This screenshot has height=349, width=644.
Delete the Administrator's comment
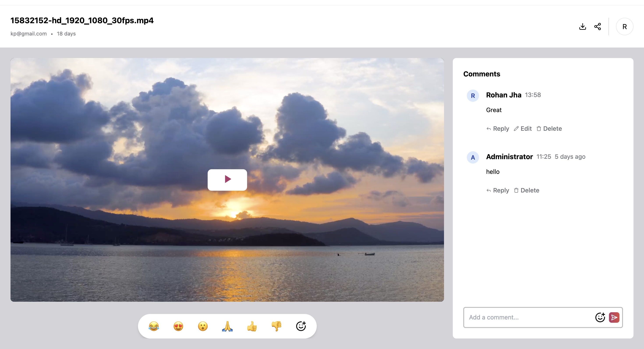click(527, 190)
